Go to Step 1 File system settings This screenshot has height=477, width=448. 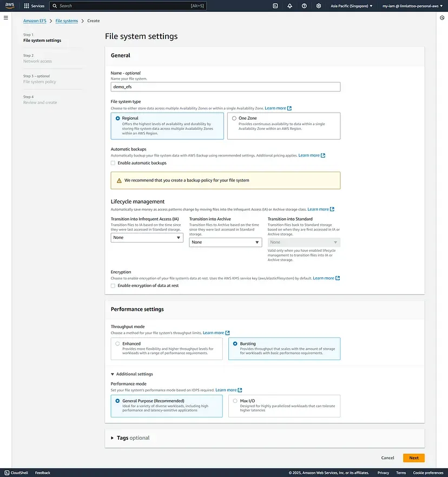tap(42, 41)
